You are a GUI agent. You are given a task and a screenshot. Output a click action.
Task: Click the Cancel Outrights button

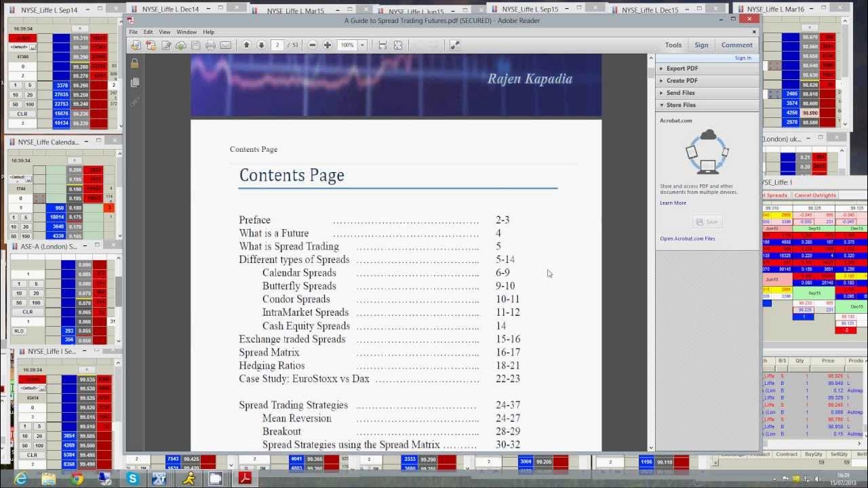(815, 195)
